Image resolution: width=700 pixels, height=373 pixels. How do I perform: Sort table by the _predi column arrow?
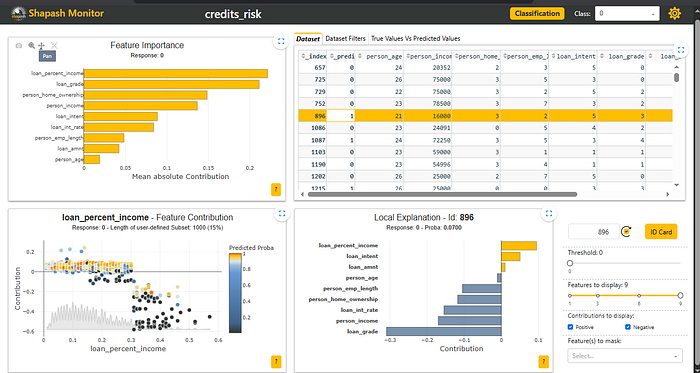click(x=332, y=56)
